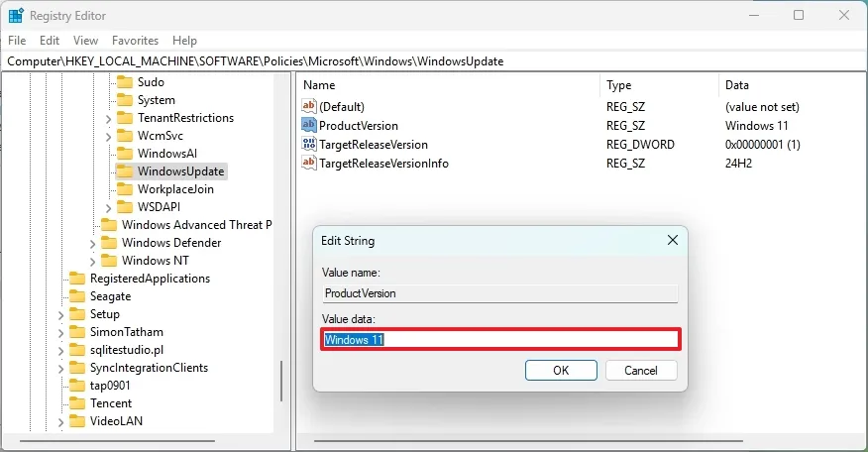Expand the SimonTatham key
The image size is (868, 452).
pos(60,333)
